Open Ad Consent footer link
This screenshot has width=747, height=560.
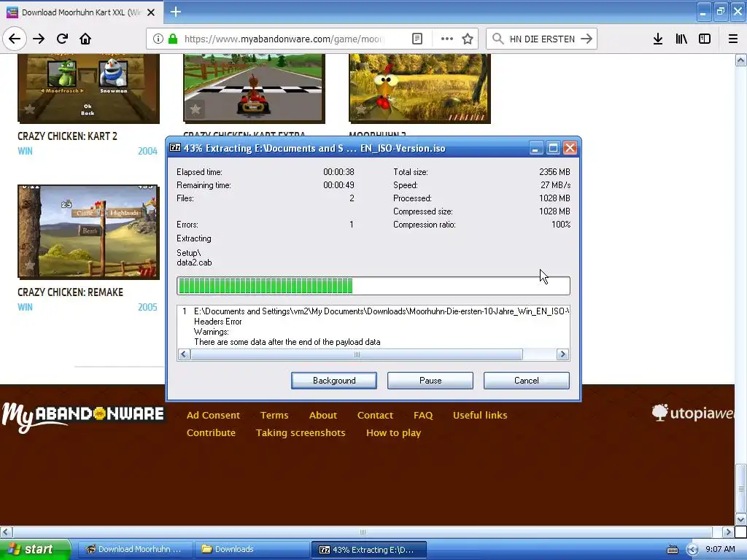pyautogui.click(x=213, y=415)
